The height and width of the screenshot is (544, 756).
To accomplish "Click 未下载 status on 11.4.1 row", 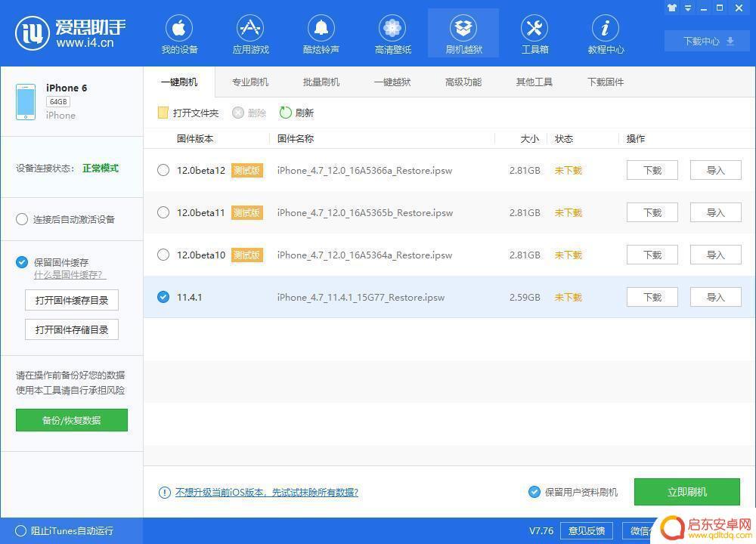I will [568, 297].
